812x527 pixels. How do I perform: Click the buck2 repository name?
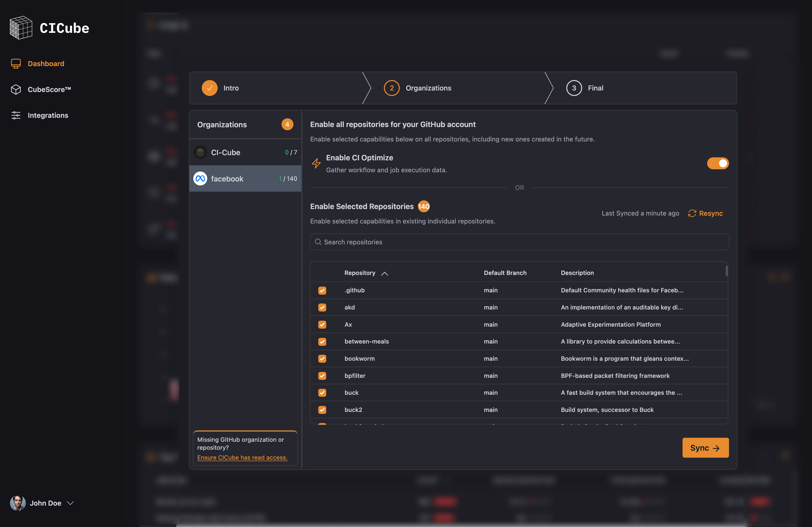354,410
